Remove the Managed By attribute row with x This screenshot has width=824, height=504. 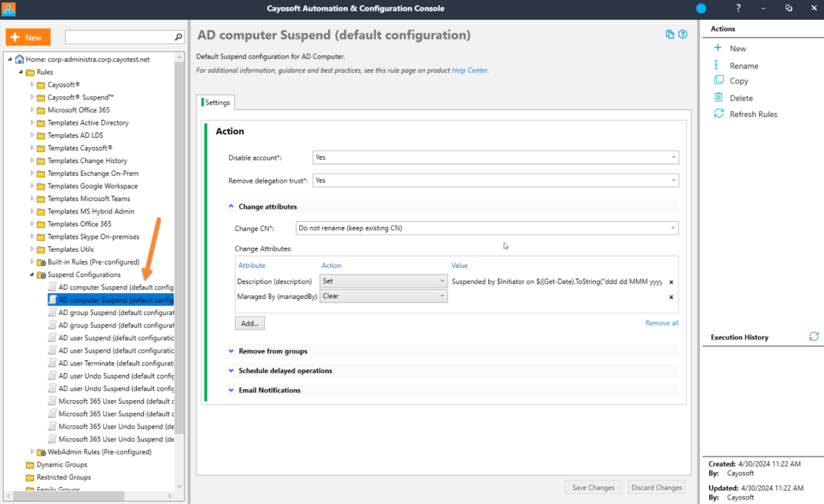pos(671,297)
